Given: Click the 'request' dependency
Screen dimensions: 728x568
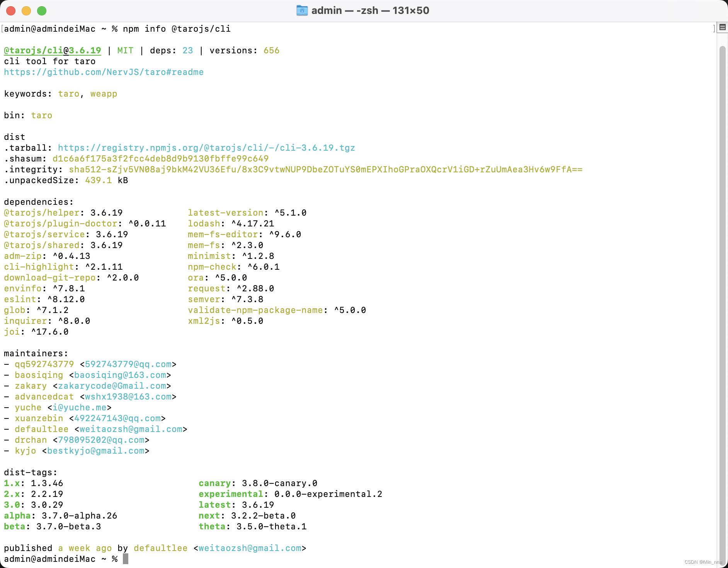Looking at the screenshot, I should coord(207,289).
